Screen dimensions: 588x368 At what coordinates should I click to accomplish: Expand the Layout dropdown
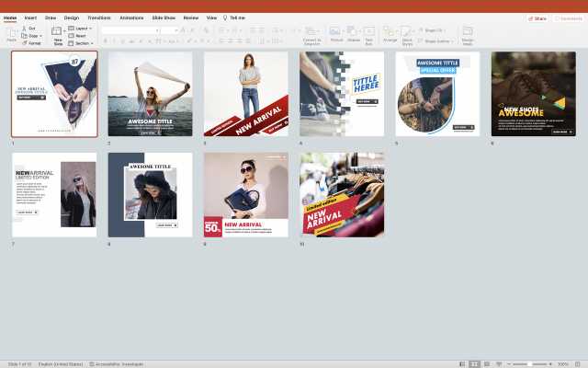point(82,28)
